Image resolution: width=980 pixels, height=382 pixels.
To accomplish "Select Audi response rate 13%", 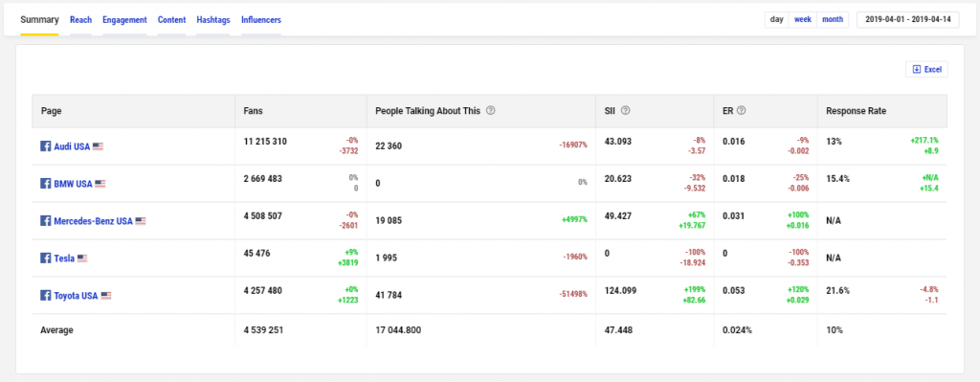I will pos(834,142).
